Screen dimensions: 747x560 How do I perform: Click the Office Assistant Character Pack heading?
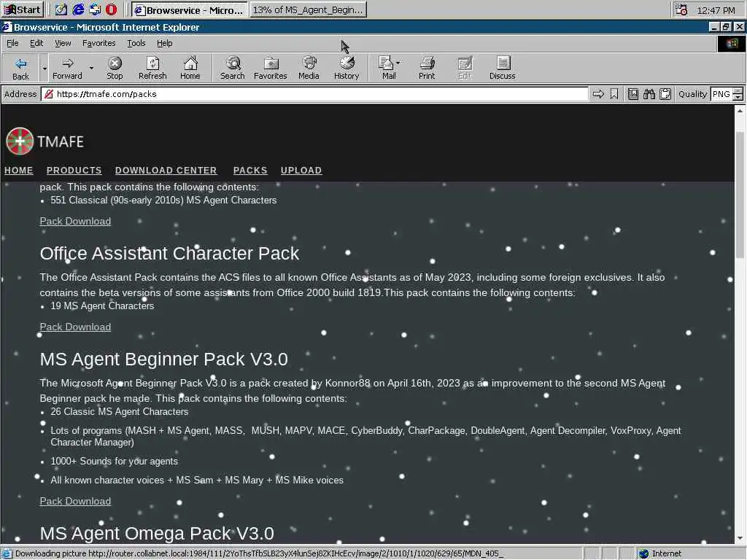tap(169, 253)
